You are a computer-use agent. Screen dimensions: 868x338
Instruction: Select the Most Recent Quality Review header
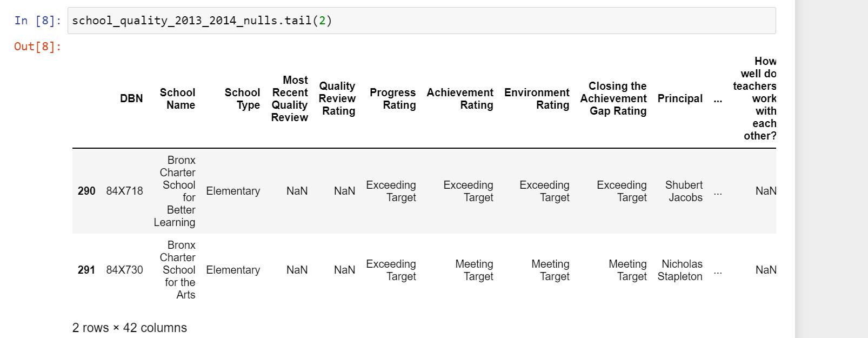[x=290, y=98]
